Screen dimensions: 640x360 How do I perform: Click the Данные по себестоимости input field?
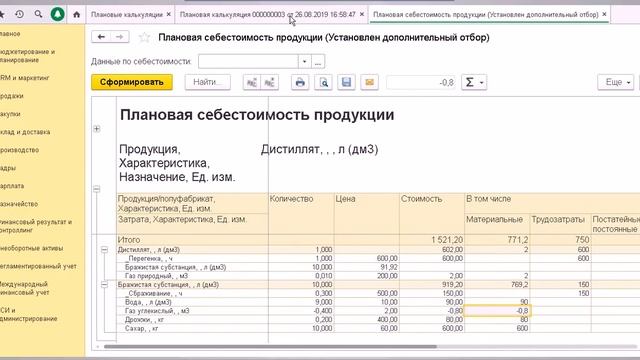point(248,62)
